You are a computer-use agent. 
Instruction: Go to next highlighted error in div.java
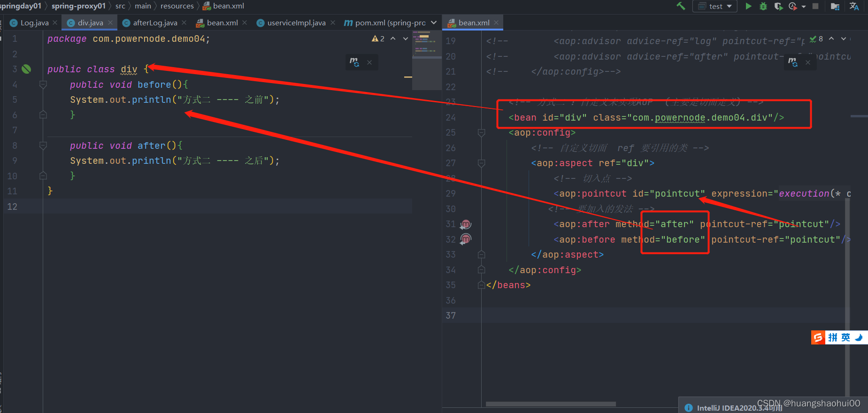coord(406,38)
